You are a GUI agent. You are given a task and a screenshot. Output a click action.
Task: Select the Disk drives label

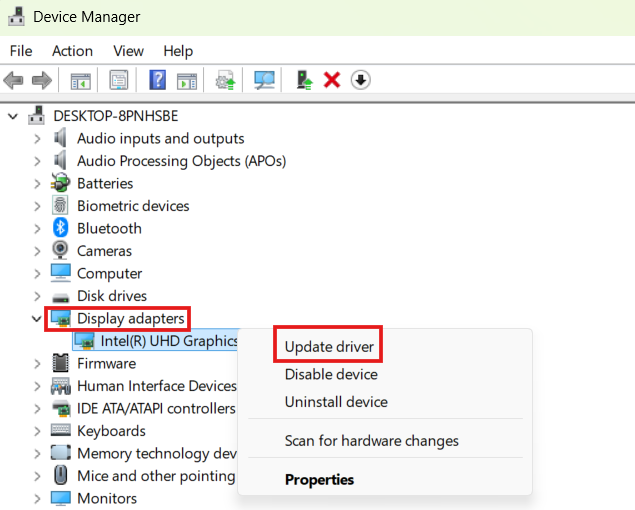112,296
